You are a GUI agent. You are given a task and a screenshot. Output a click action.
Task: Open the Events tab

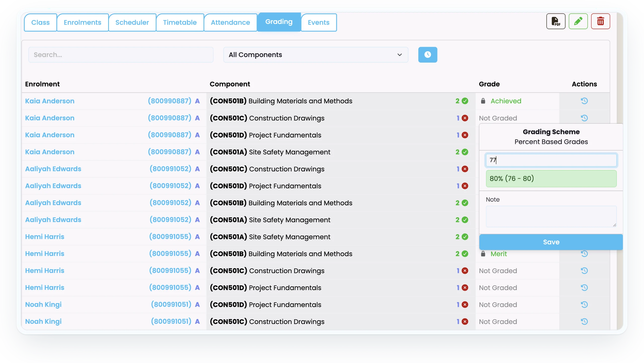319,22
